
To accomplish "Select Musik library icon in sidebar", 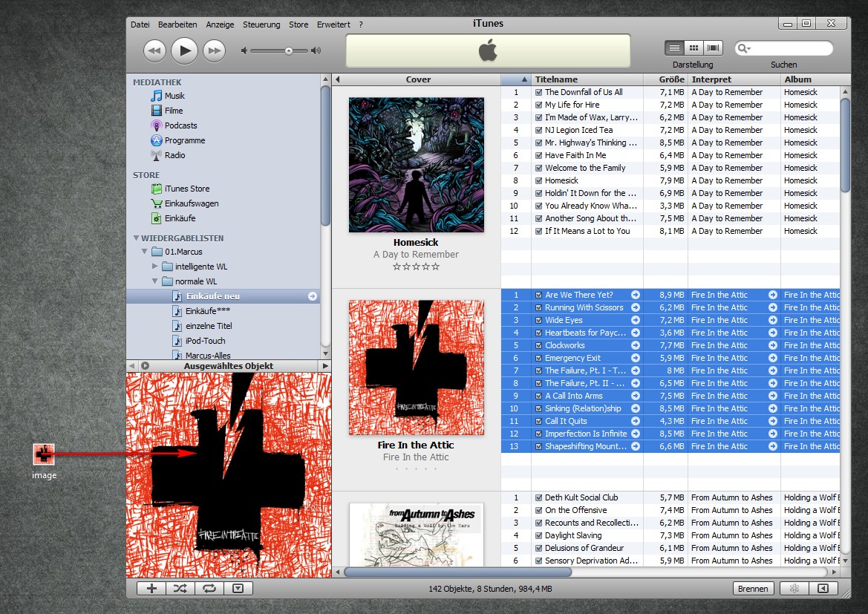I will click(157, 96).
